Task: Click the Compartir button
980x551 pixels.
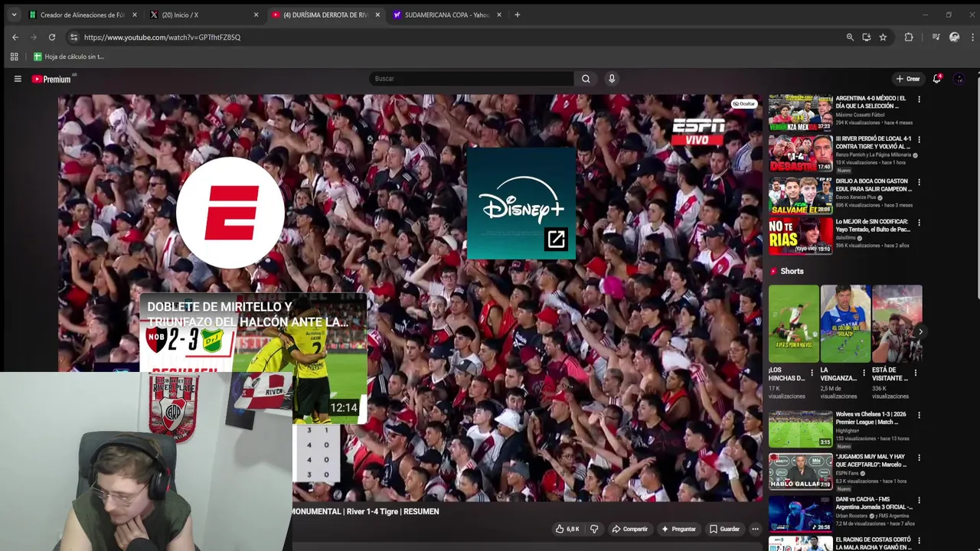Action: pos(629,529)
